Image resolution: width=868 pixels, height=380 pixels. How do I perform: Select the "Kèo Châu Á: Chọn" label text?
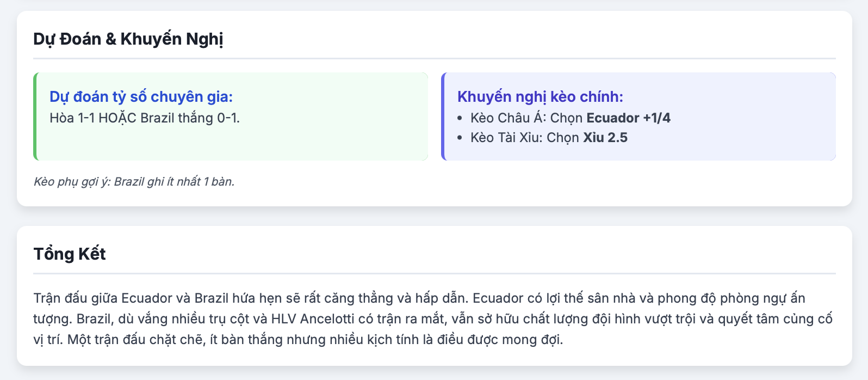[x=526, y=118]
